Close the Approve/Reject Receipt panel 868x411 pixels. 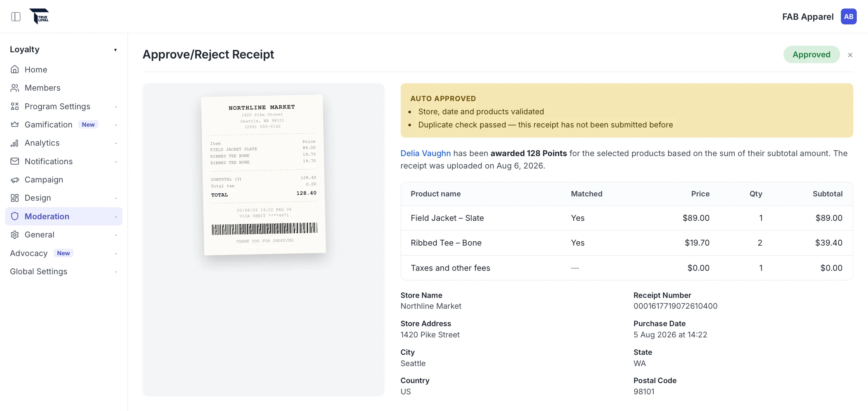(850, 55)
